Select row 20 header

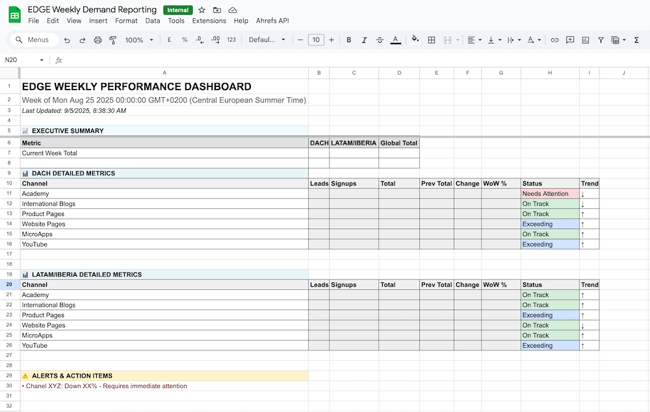tap(9, 285)
